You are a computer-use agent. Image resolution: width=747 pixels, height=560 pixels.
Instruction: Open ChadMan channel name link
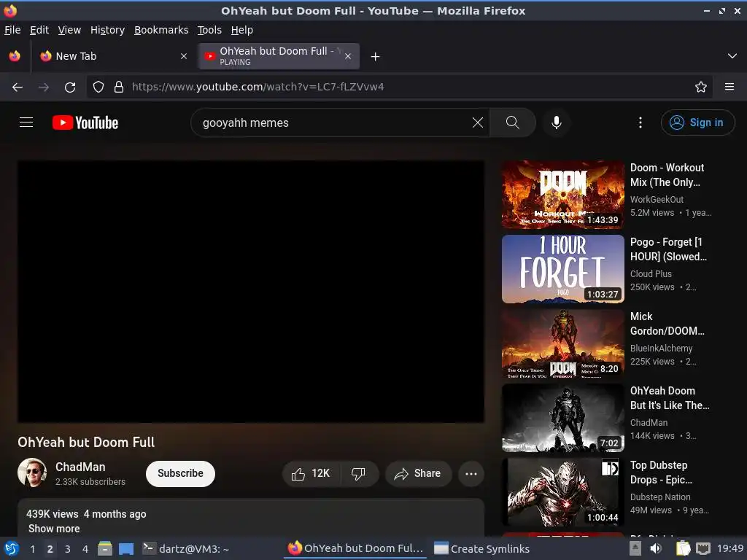80,467
